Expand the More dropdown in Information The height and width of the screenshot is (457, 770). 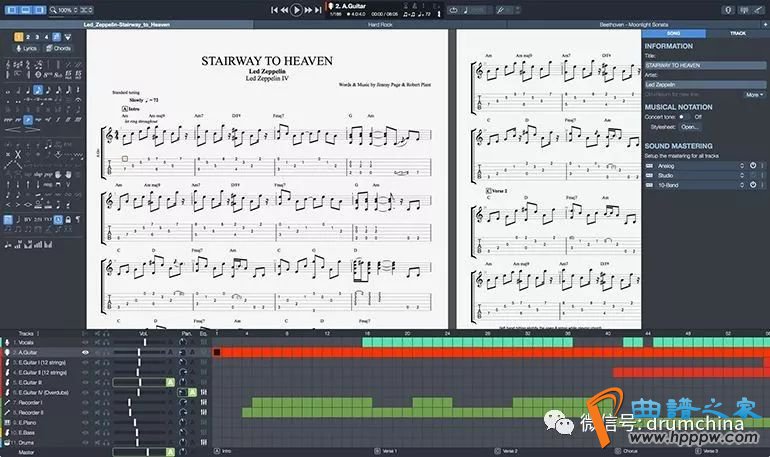[x=755, y=95]
